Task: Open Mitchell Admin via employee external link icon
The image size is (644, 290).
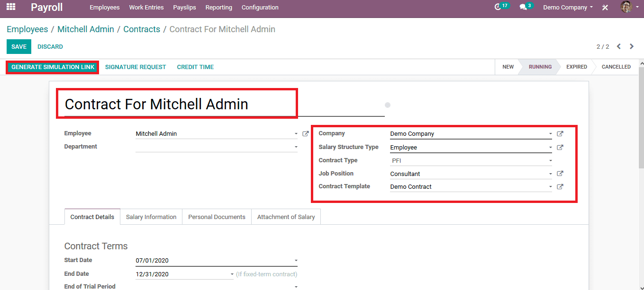Action: click(305, 133)
